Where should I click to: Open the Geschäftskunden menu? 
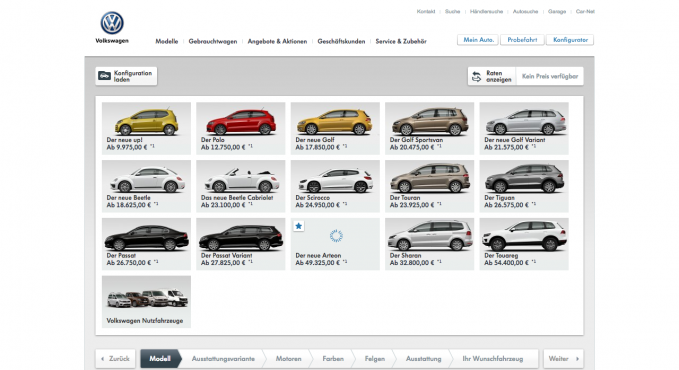(341, 41)
